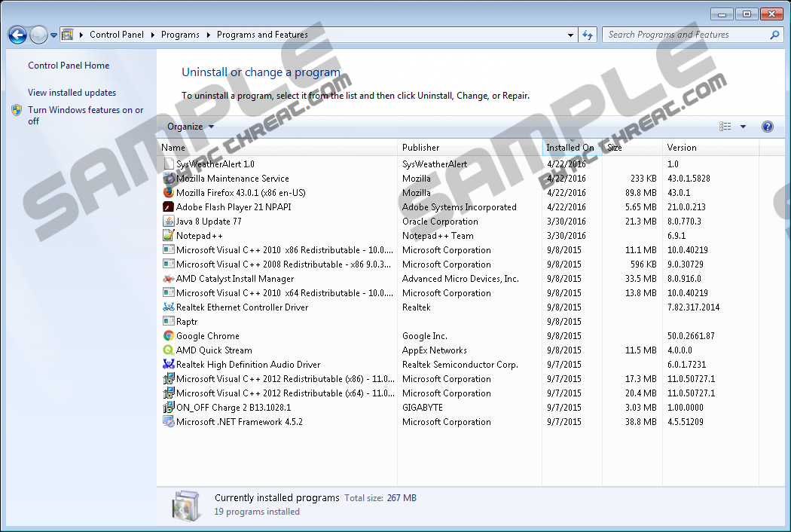This screenshot has height=532, width=791.
Task: Click the Mozilla Firefox program icon
Action: [169, 193]
